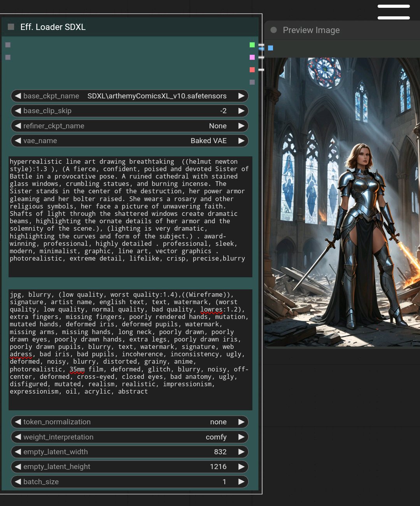Select next weight_interpretation option
The image size is (420, 506).
(241, 437)
